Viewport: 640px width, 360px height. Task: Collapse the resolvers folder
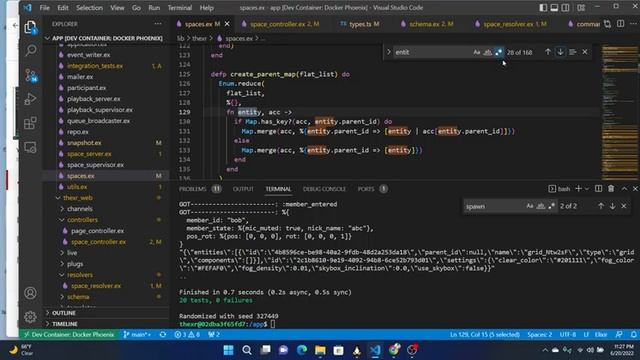(80, 275)
